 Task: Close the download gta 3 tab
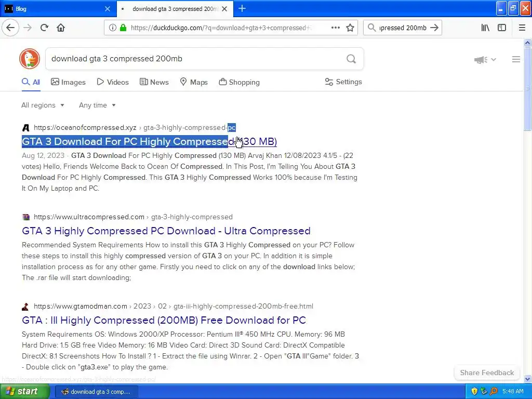(x=224, y=9)
